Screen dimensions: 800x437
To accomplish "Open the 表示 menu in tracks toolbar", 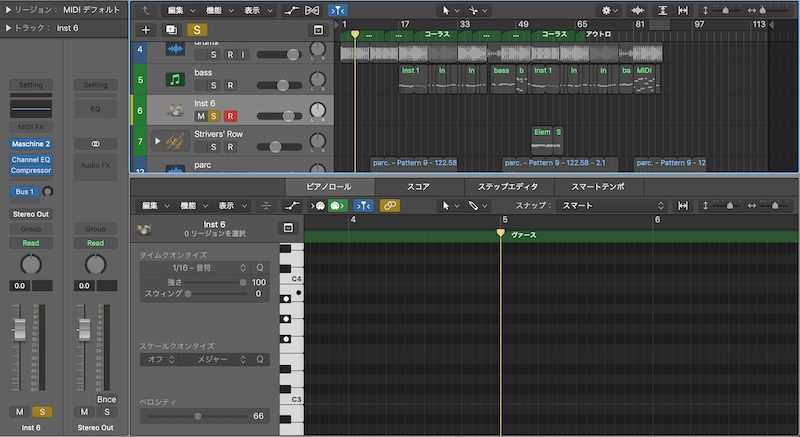I will (x=258, y=10).
